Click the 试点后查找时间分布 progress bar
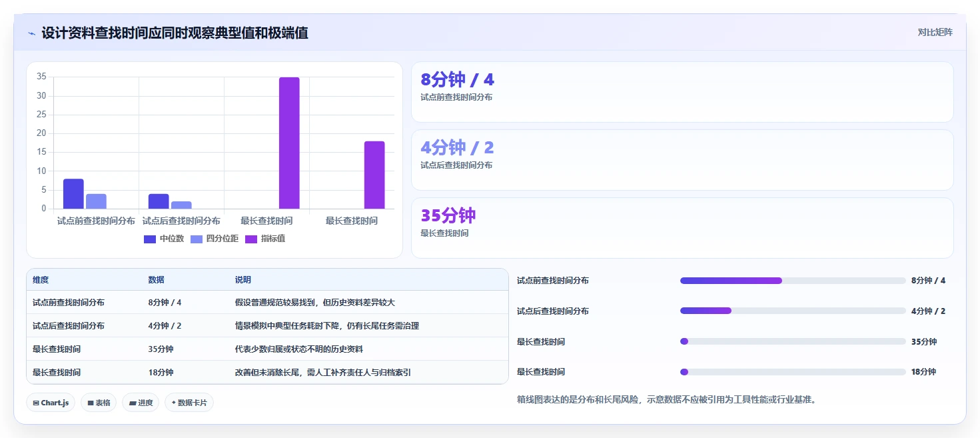 click(x=793, y=311)
